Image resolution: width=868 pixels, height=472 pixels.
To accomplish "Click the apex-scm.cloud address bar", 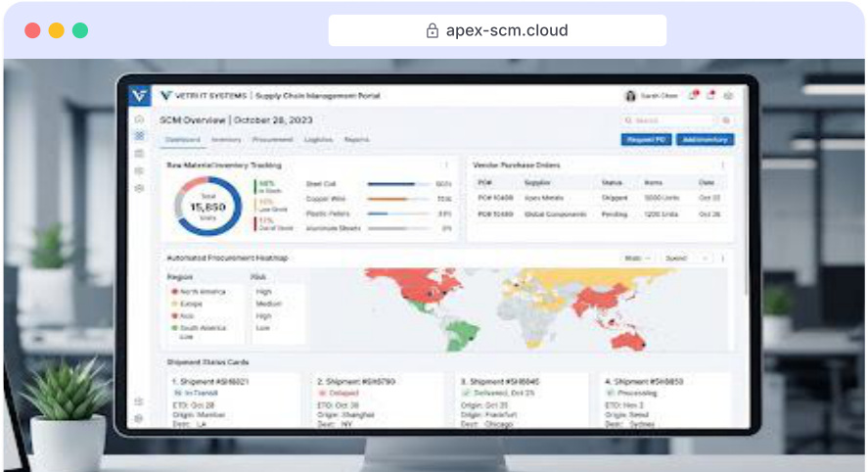I will (x=497, y=30).
